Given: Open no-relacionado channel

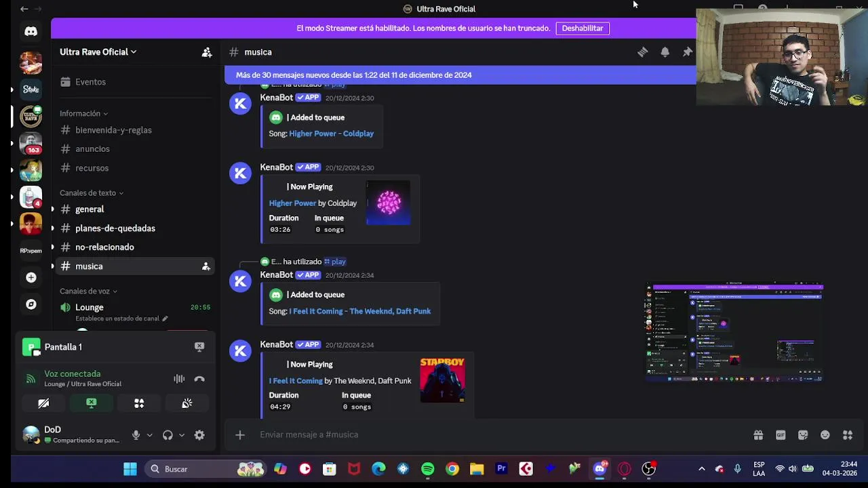Looking at the screenshot, I should (x=134, y=247).
